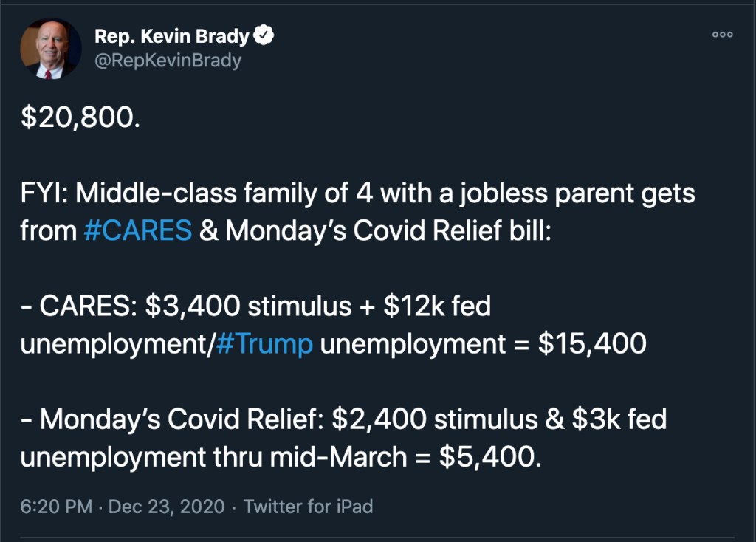
Task: Click the Dec 23, 2020 date
Action: [x=166, y=507]
